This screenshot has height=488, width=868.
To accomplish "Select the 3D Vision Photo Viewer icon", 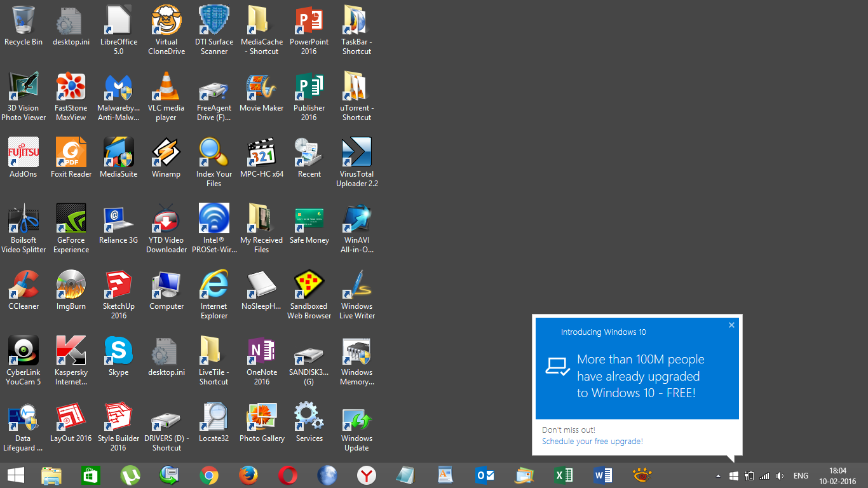I will pos(24,86).
